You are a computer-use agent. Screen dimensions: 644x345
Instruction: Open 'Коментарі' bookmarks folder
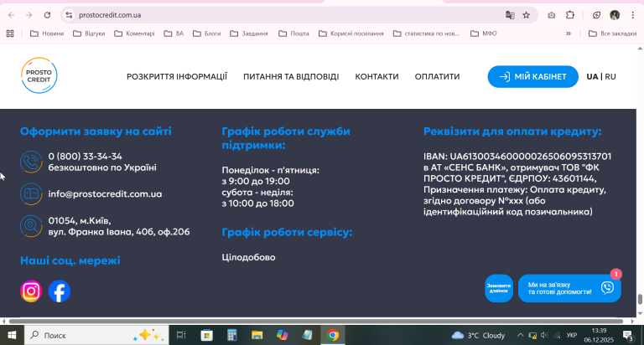134,33
